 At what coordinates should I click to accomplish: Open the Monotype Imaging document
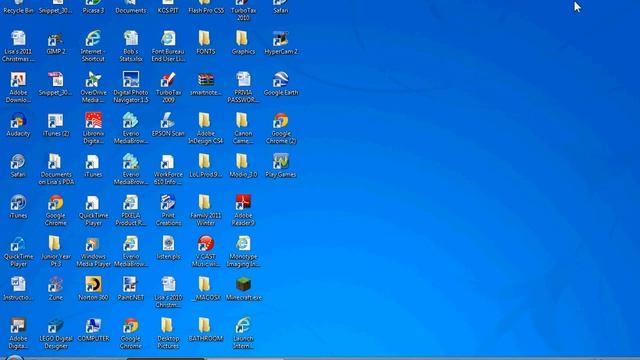point(243,251)
